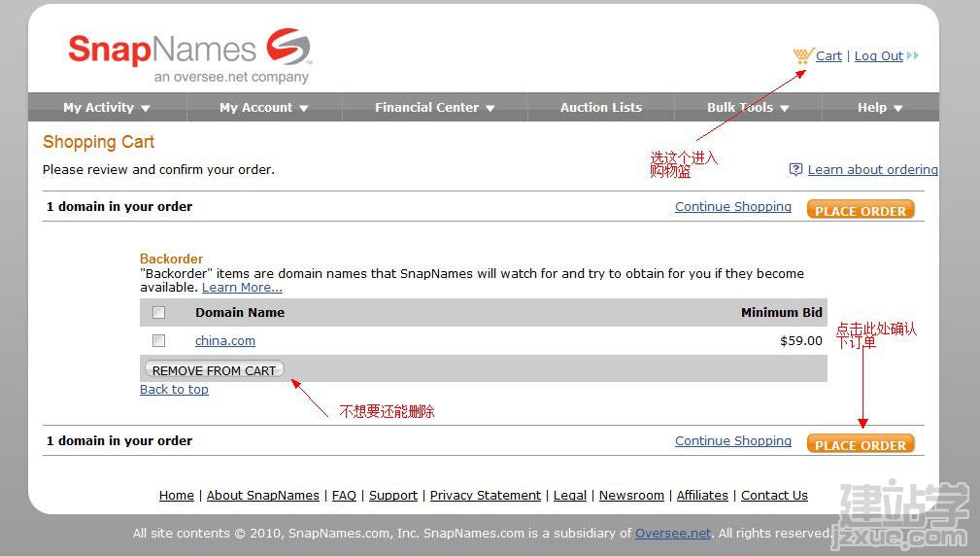Viewport: 980px width, 556px height.
Task: Open the Financial Center menu
Action: click(435, 108)
